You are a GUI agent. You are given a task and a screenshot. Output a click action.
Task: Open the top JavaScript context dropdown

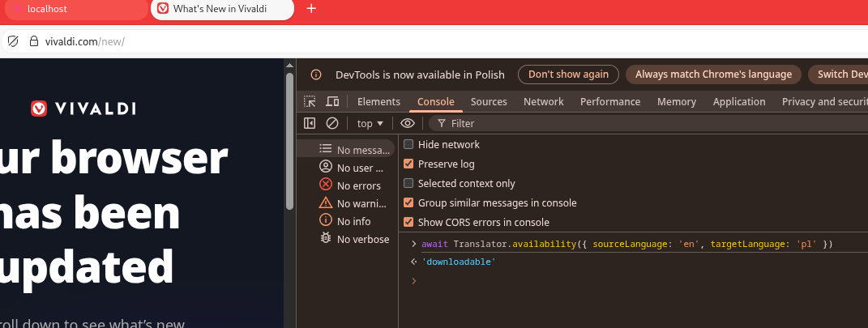[370, 123]
